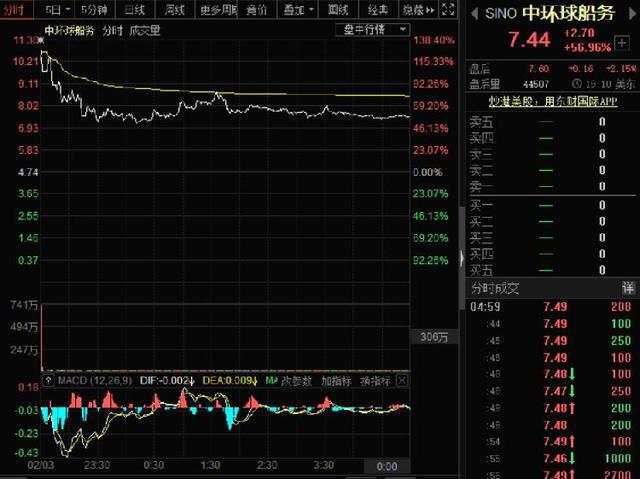Go to next stock arrow
This screenshot has height=479, width=640.
[x=631, y=13]
